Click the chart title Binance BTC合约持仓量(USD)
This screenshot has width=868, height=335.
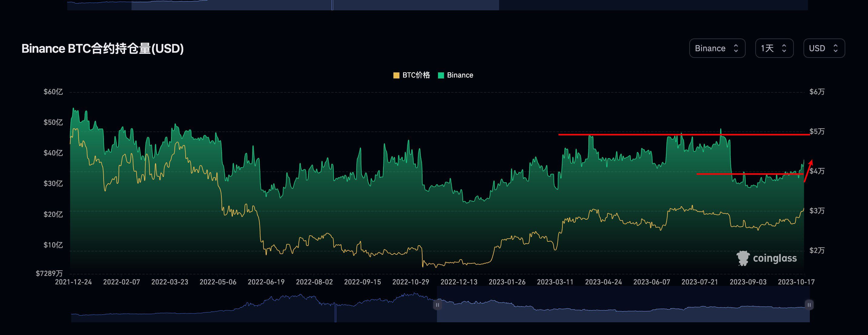[102, 48]
